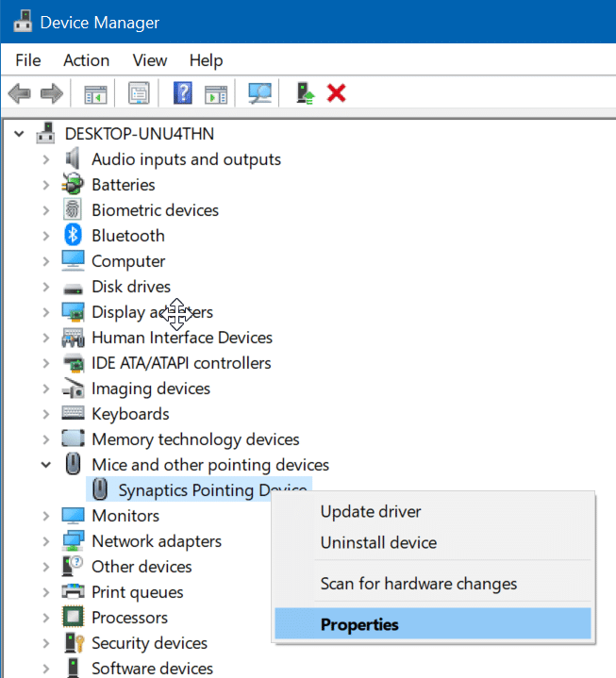This screenshot has width=616, height=678.
Task: Select the Keyboards tree item
Action: click(x=130, y=414)
